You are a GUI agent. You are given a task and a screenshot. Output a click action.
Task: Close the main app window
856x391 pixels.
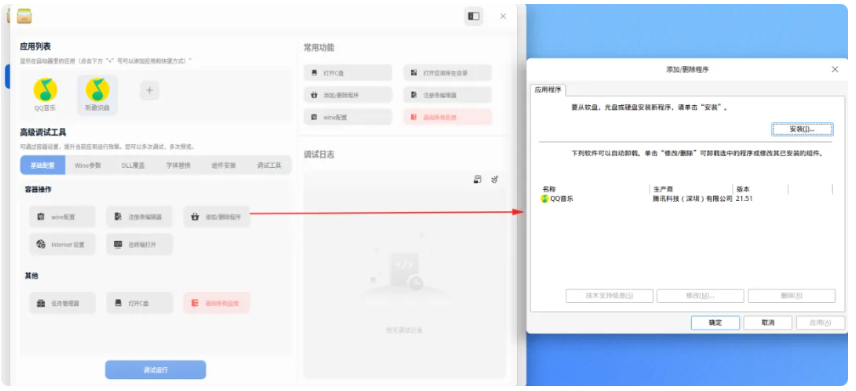point(503,16)
